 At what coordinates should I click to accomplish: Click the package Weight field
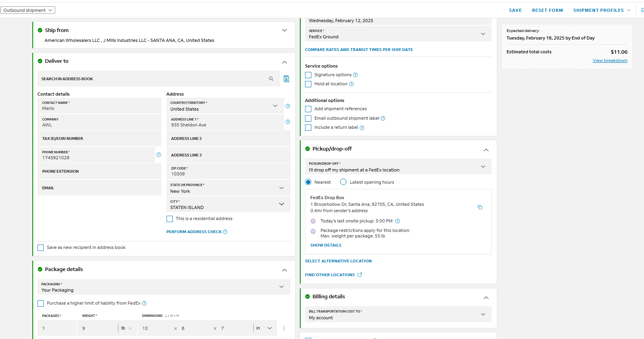[97, 328]
